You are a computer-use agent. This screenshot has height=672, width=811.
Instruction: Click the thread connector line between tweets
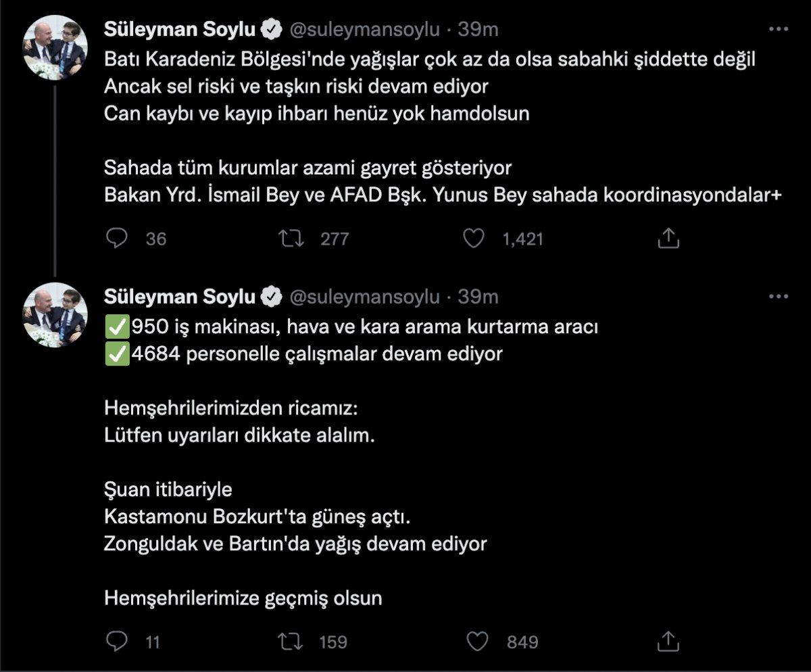pyautogui.click(x=54, y=176)
